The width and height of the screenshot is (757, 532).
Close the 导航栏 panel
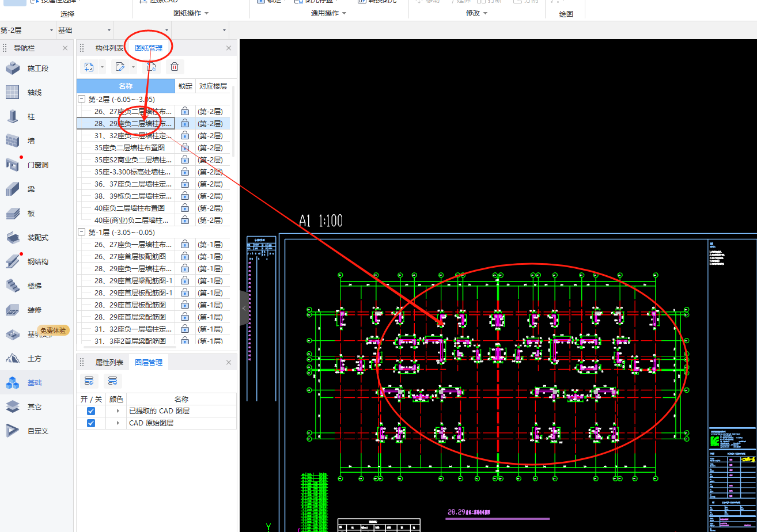point(65,48)
